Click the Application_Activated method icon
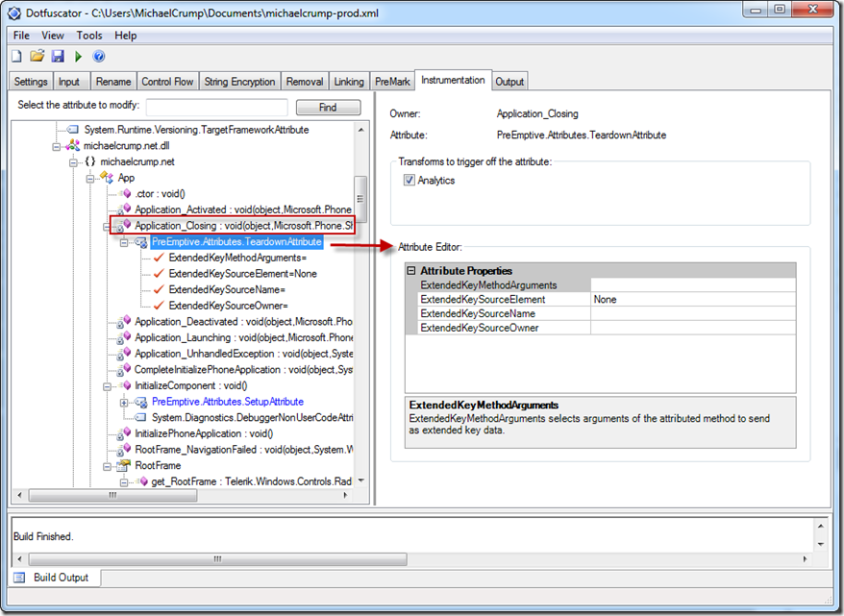The image size is (844, 616). (x=124, y=209)
